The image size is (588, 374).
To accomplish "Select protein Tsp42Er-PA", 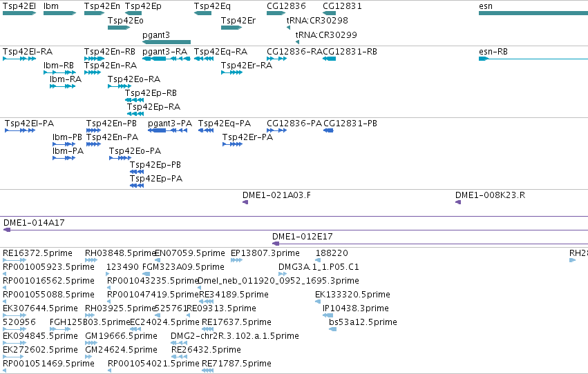I will (232, 144).
